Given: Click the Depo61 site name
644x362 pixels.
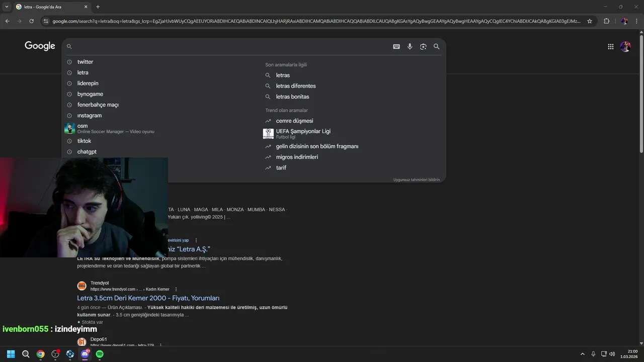Looking at the screenshot, I should (99, 339).
